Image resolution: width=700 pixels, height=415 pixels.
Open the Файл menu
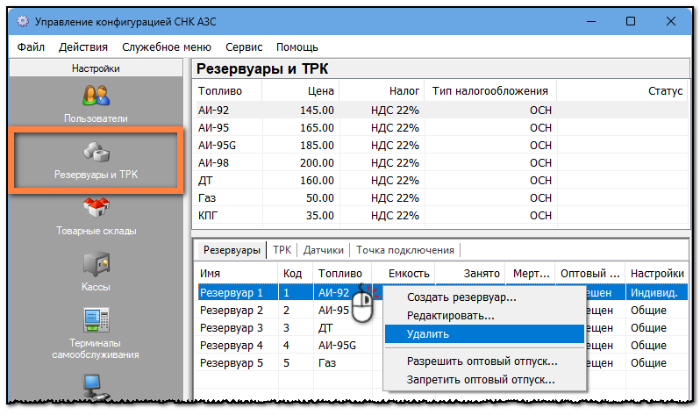tap(31, 47)
